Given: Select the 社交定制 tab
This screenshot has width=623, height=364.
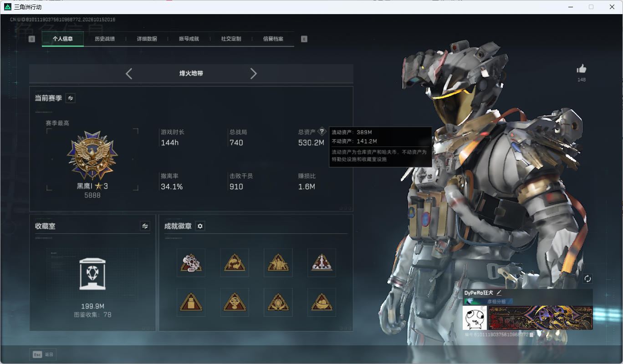Looking at the screenshot, I should tap(231, 39).
